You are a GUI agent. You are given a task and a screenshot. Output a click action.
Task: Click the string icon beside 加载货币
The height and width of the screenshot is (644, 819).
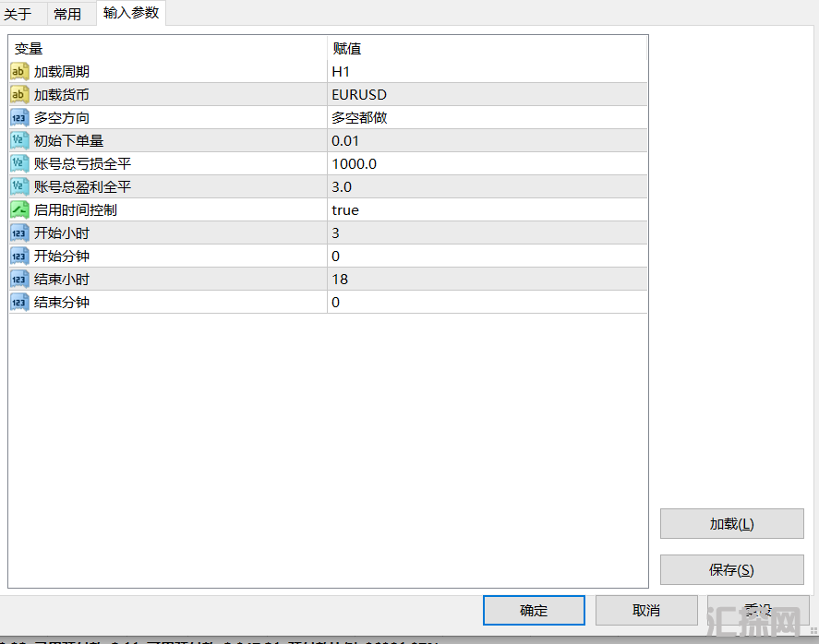point(19,94)
